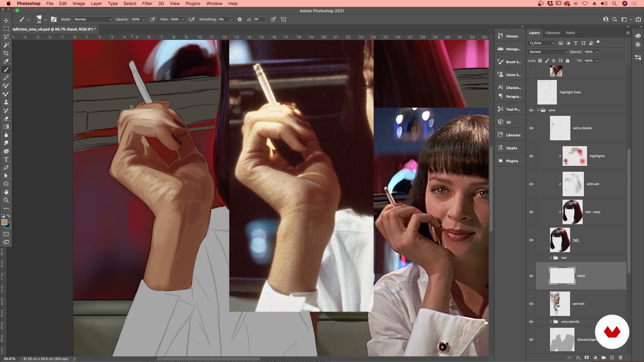Image resolution: width=644 pixels, height=362 pixels.
Task: Select the Clone Stamp tool
Action: (x=6, y=102)
